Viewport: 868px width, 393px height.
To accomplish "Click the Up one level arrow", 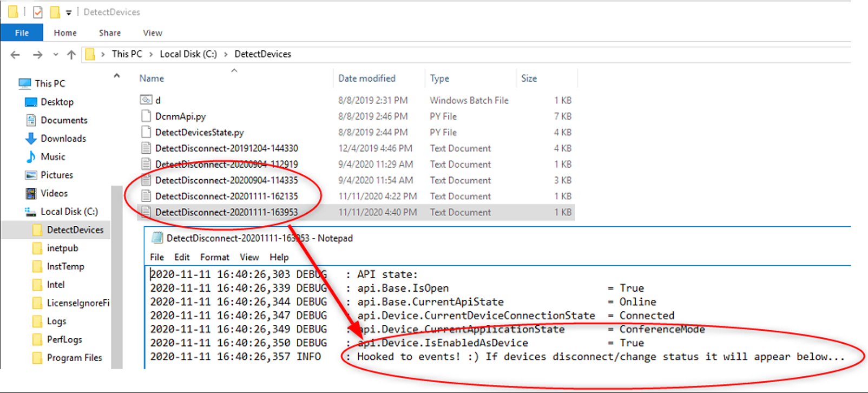I will click(71, 55).
